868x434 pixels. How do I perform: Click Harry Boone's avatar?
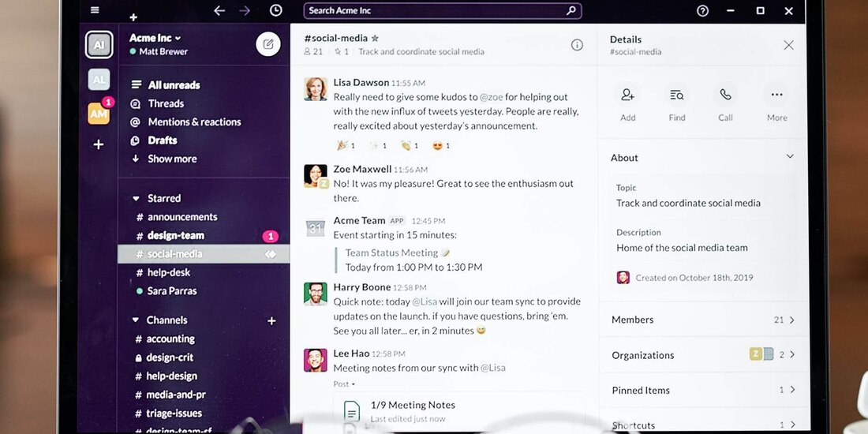(316, 294)
